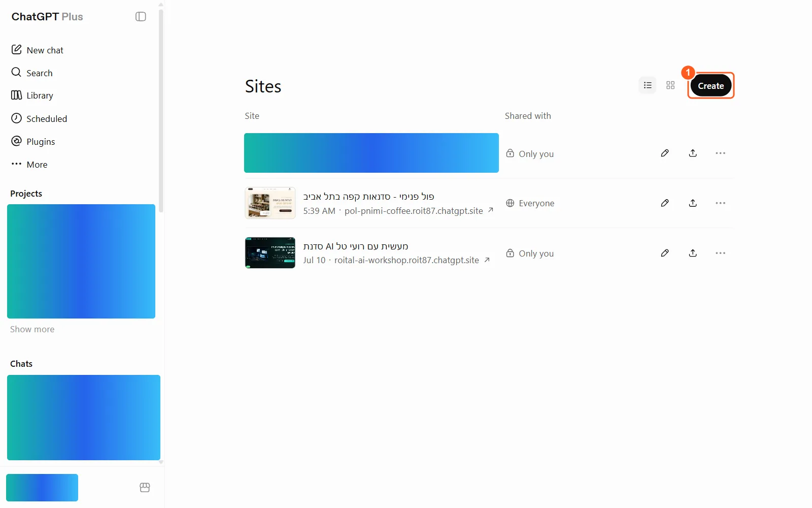812x508 pixels.
Task: Click Only you status for roital-ai-workshop
Action: (x=530, y=253)
